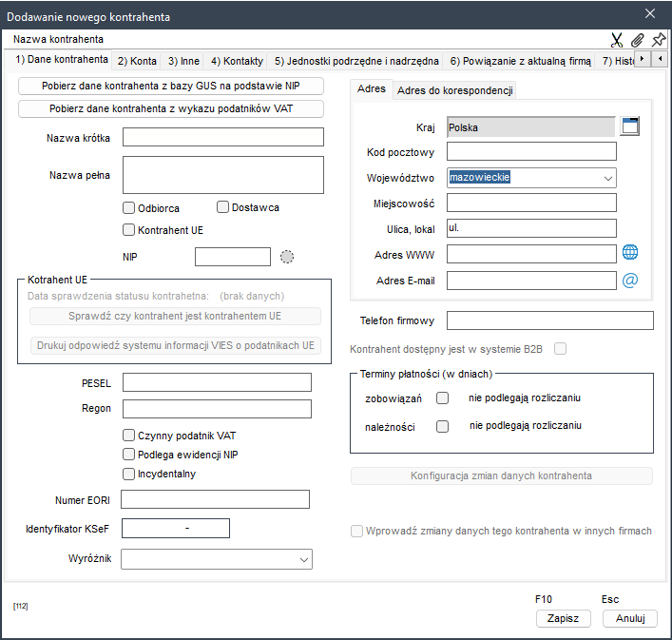Check Wprowadź zmiany danych w innych firmach
The height and width of the screenshot is (640, 672).
pos(356,532)
